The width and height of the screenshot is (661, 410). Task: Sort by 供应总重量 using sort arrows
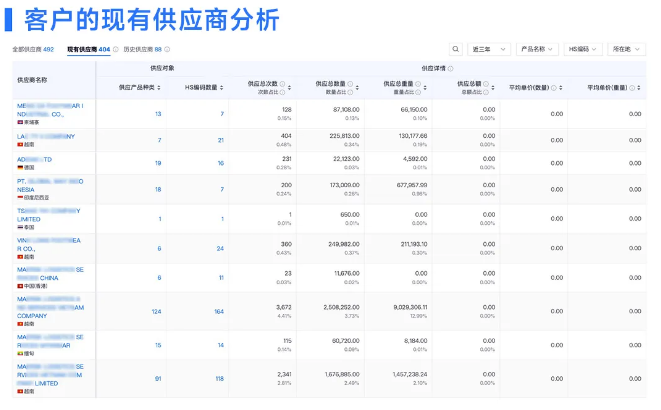425,85
